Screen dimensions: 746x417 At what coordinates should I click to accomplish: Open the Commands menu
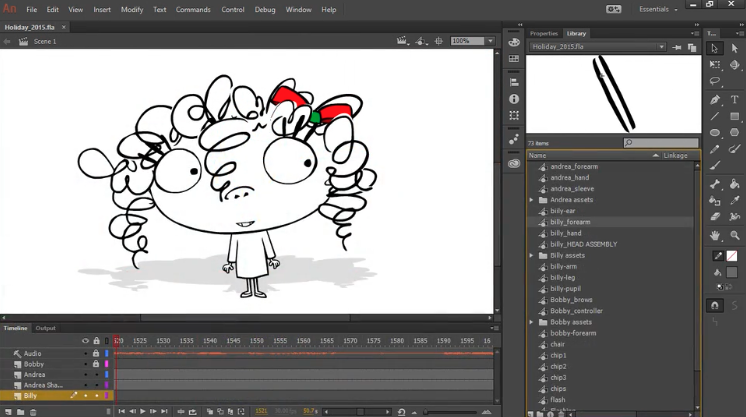(x=193, y=10)
